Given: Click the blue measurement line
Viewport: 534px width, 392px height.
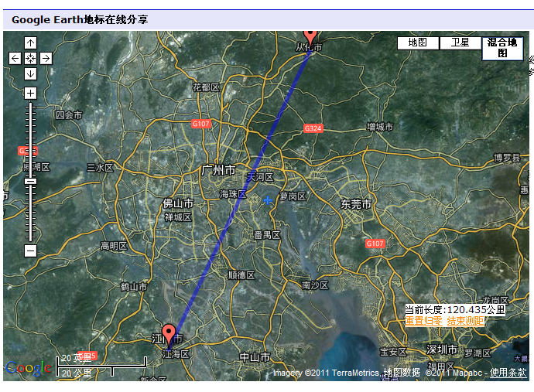Looking at the screenshot, I should (239, 199).
